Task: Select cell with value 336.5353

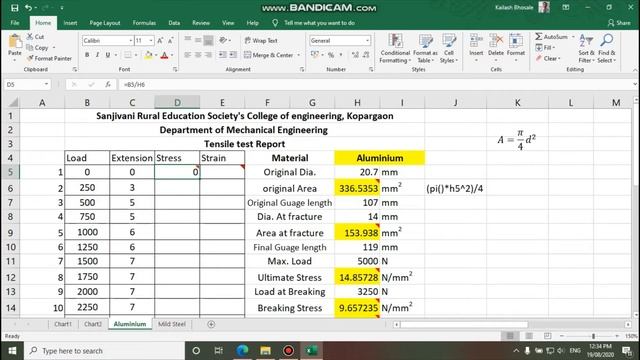Action: click(x=357, y=188)
